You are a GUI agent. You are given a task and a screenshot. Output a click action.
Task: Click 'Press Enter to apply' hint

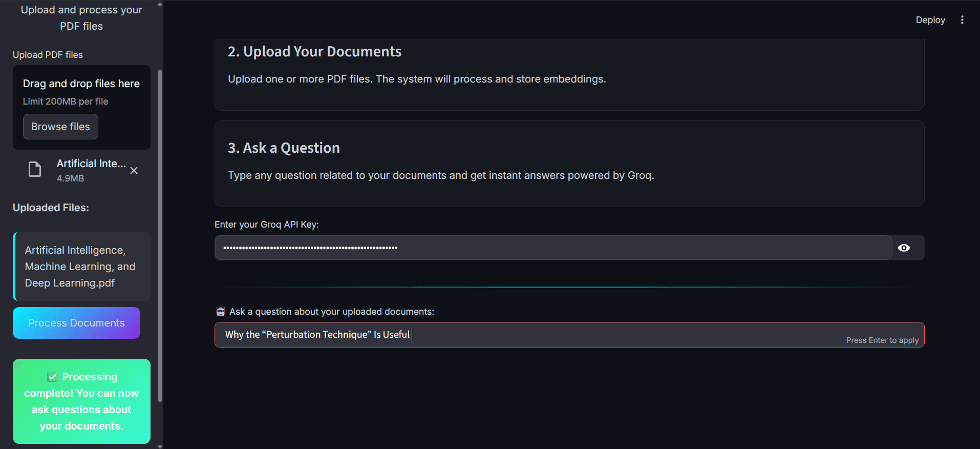pyautogui.click(x=882, y=340)
